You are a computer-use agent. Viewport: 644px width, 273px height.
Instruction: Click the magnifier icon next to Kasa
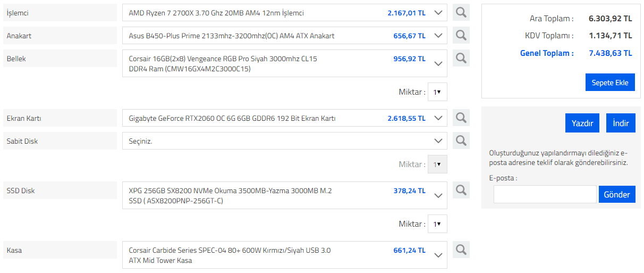pyautogui.click(x=461, y=250)
